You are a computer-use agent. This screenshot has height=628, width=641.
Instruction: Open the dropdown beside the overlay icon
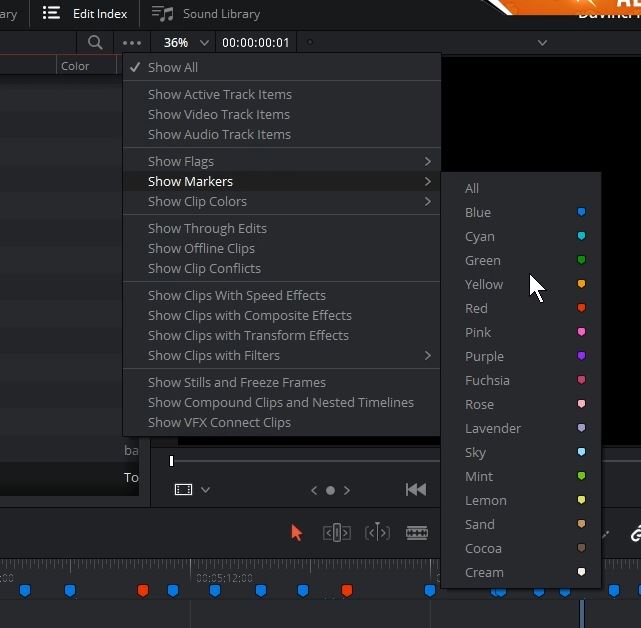(206, 490)
